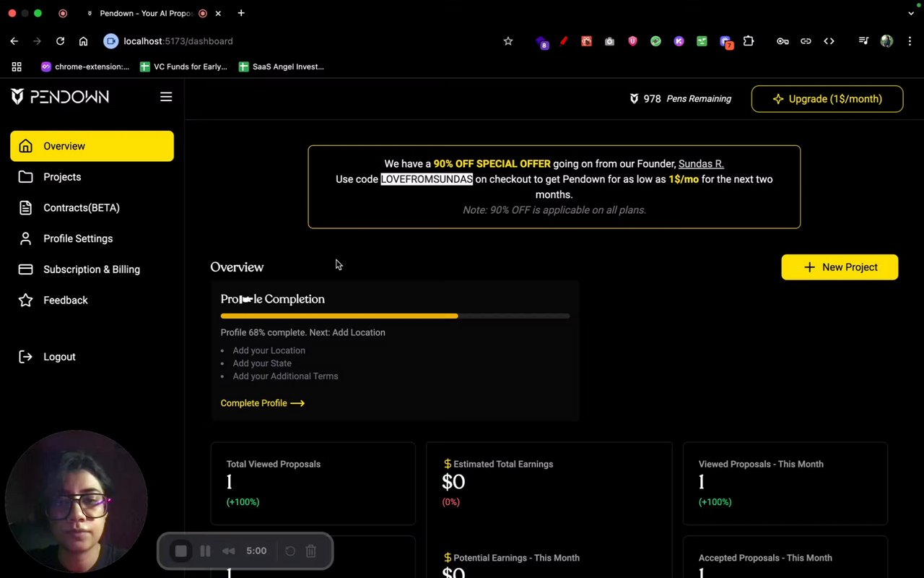Select Projects in the sidebar

(x=92, y=177)
